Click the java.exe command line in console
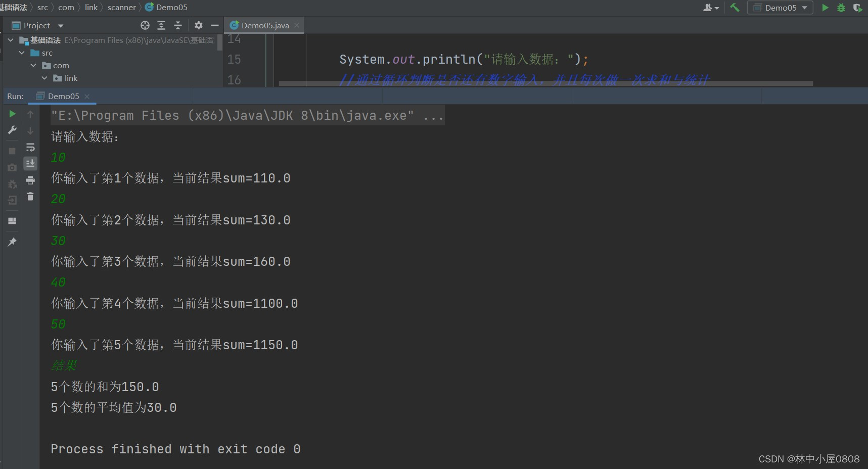This screenshot has width=868, height=469. tap(247, 116)
